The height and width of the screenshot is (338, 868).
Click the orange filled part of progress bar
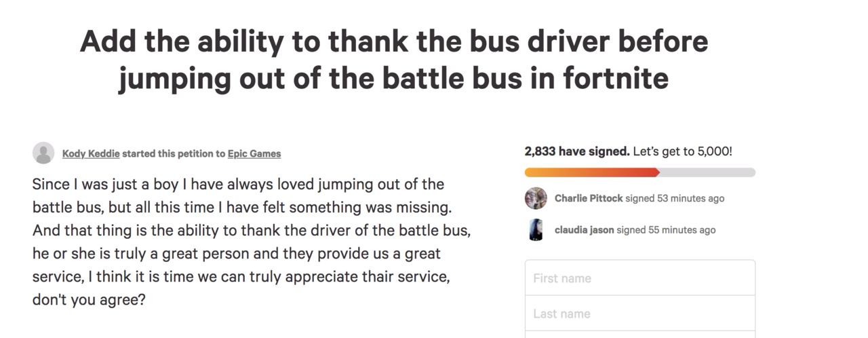point(590,172)
